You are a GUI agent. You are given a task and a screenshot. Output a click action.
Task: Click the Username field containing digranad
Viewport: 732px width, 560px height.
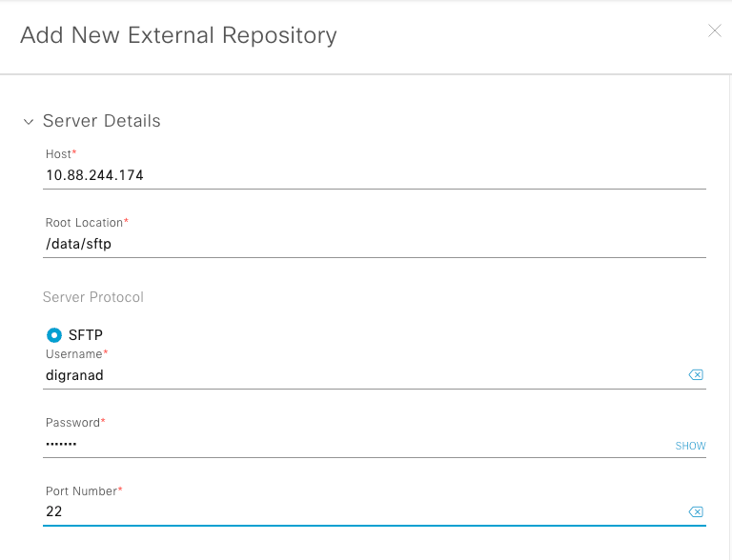click(362, 375)
